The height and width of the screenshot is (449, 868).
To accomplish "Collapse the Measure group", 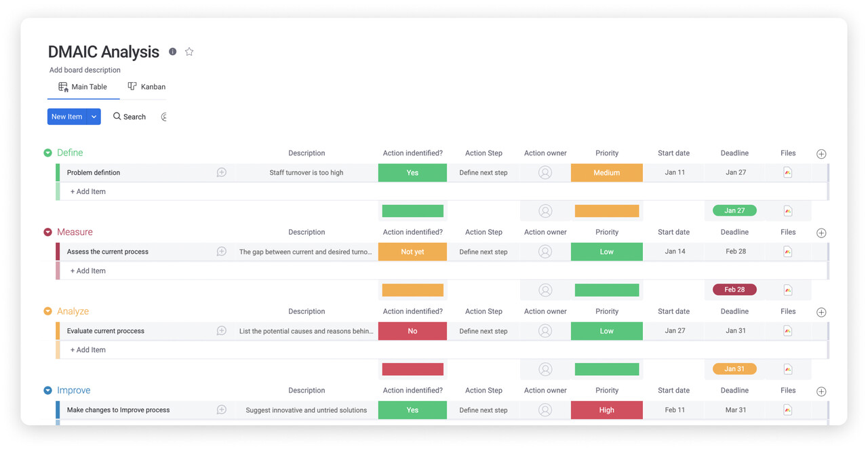I will coord(48,232).
